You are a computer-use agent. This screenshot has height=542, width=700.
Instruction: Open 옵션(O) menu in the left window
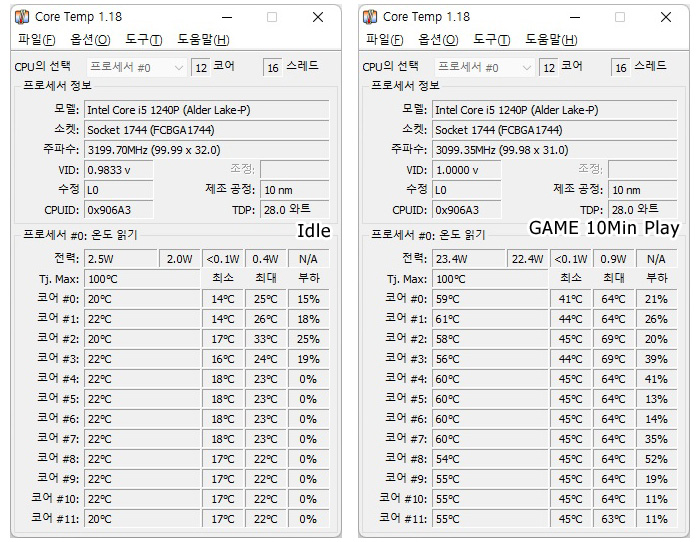pyautogui.click(x=90, y=40)
